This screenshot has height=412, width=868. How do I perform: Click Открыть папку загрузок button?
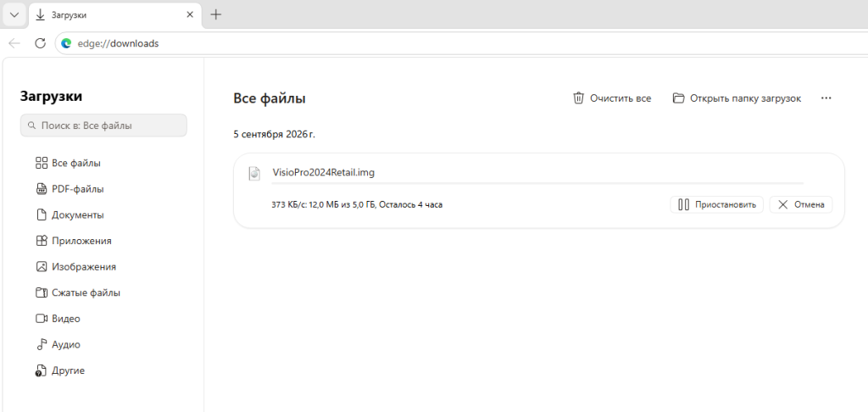tap(737, 98)
